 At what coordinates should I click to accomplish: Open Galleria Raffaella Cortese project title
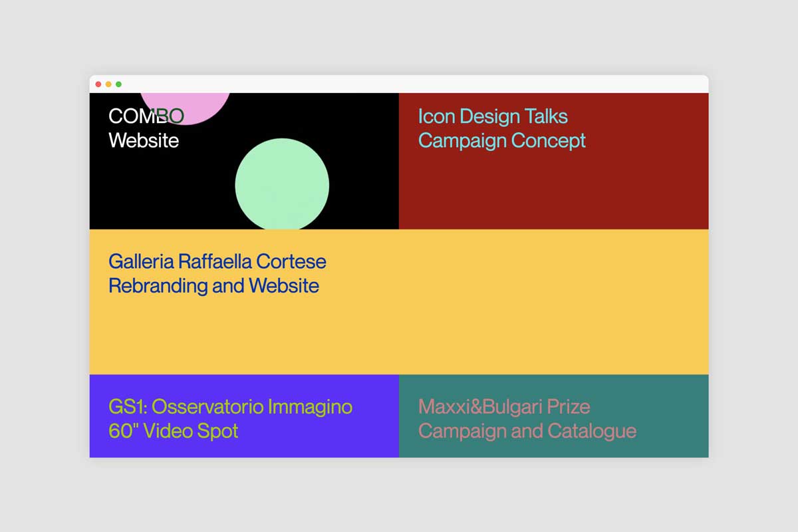(217, 261)
